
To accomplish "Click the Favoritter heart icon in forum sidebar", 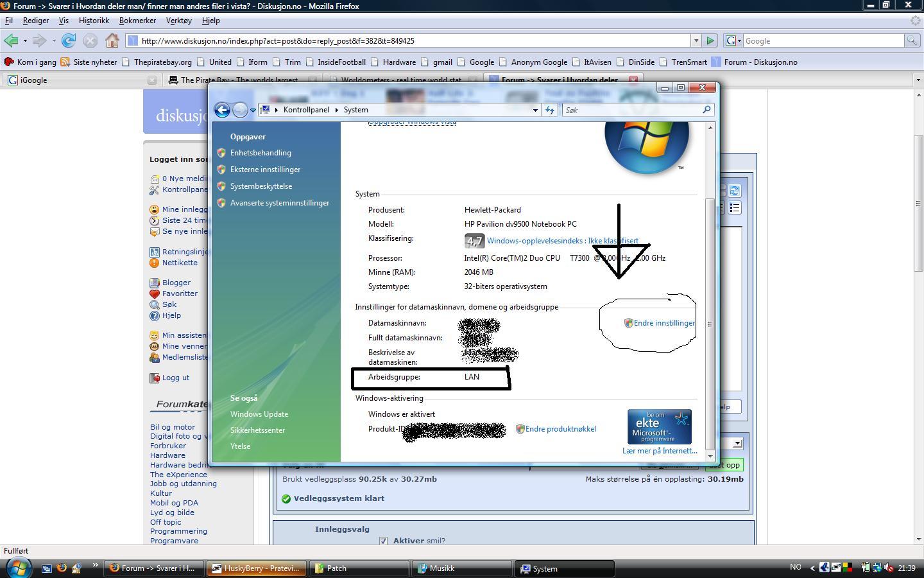I will pos(154,293).
